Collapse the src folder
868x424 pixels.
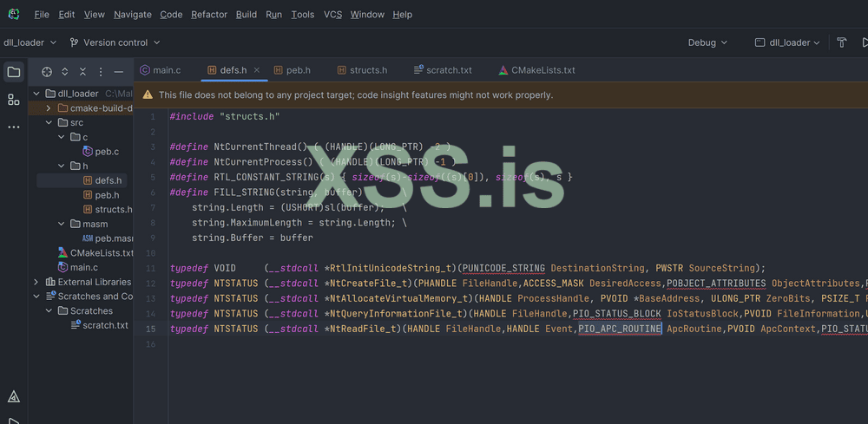pyautogui.click(x=49, y=122)
